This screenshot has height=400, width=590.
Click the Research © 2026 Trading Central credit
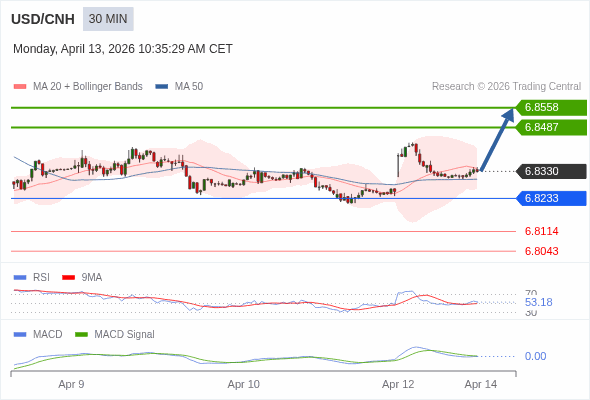(506, 87)
